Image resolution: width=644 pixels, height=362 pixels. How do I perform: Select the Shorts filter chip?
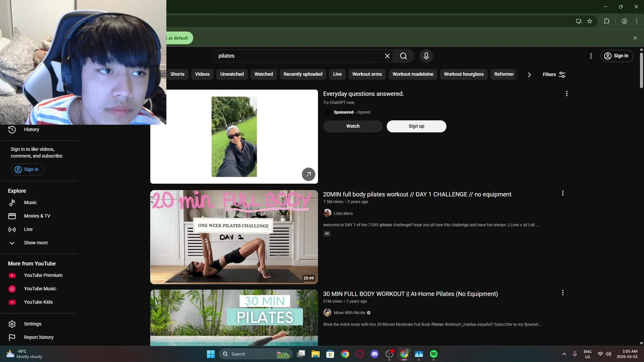pyautogui.click(x=177, y=74)
